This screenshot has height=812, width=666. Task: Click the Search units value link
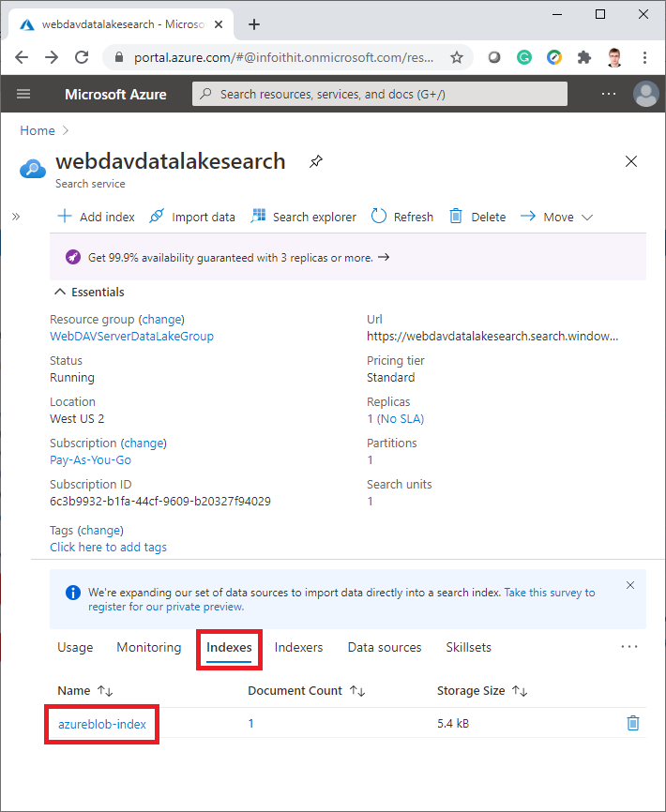370,502
